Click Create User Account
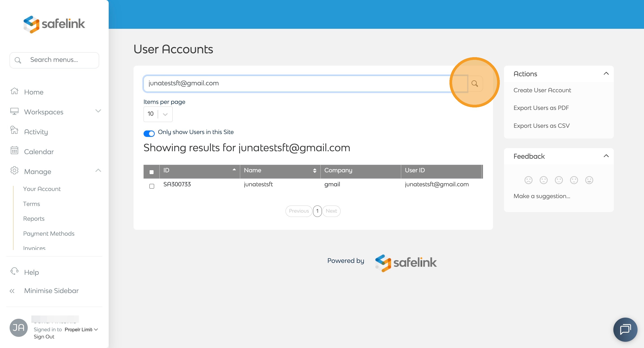Screen dimensions: 644x348 (x=542, y=90)
